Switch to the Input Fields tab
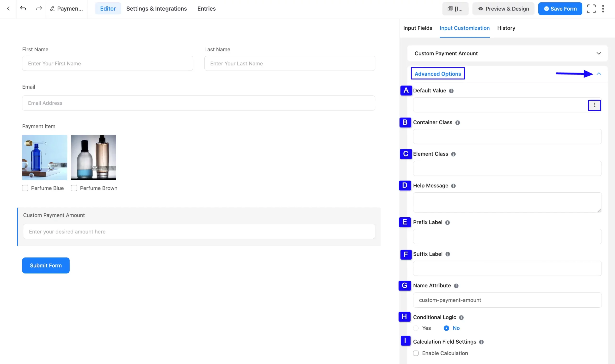 [418, 28]
